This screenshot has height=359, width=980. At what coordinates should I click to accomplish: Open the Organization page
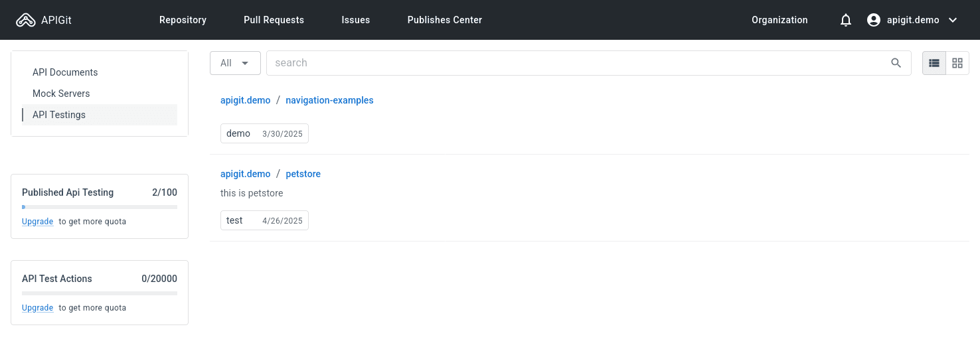click(779, 20)
